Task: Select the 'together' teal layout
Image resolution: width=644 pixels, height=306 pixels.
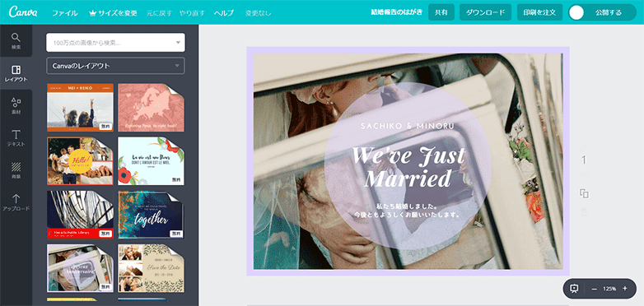Action: (x=152, y=215)
